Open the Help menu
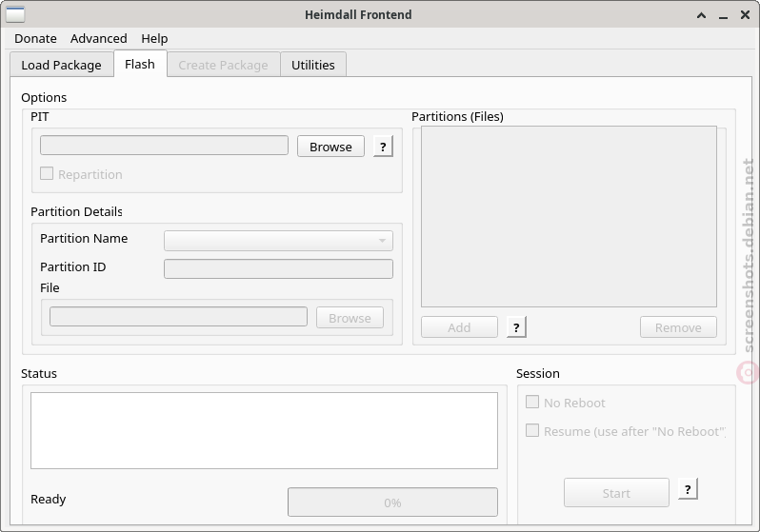 (154, 38)
